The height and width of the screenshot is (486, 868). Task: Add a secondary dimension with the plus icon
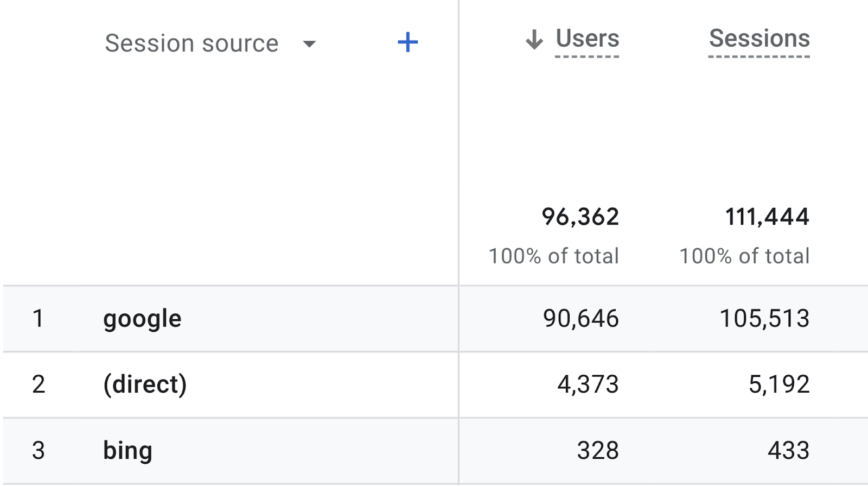tap(407, 42)
